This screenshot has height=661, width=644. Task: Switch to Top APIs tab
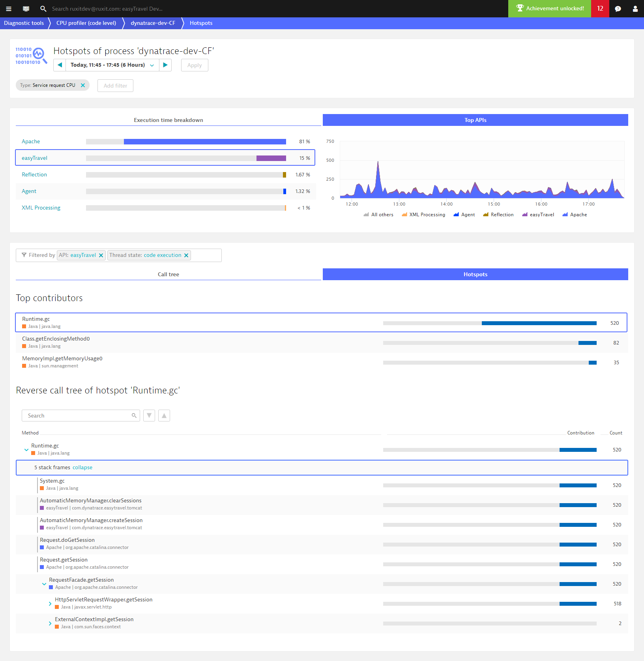click(x=476, y=120)
